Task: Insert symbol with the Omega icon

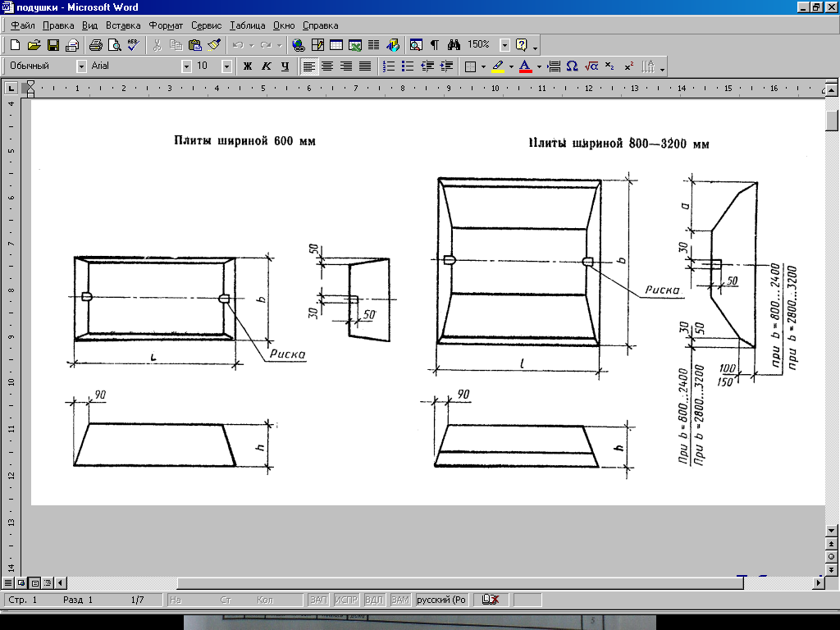Action: [x=573, y=66]
